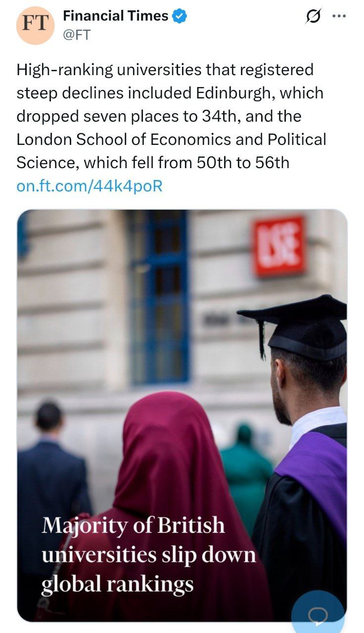Image resolution: width=364 pixels, height=633 pixels.
Task: Open the FT profile avatar
Action: coord(34,25)
